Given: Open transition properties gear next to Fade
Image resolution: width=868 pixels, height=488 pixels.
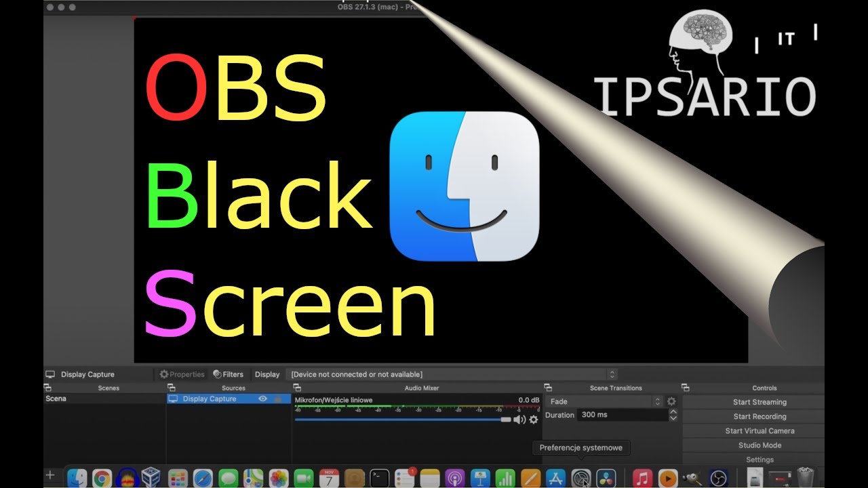Looking at the screenshot, I should 671,401.
